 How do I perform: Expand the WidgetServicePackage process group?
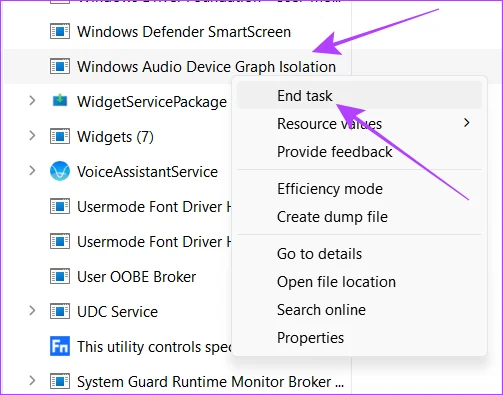pos(32,100)
